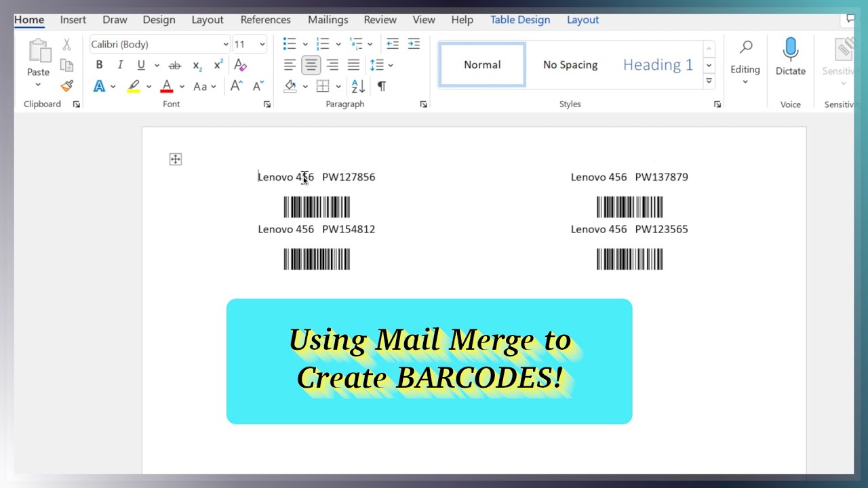Apply Text Effects letter A icon
The width and height of the screenshot is (868, 488).
click(99, 86)
